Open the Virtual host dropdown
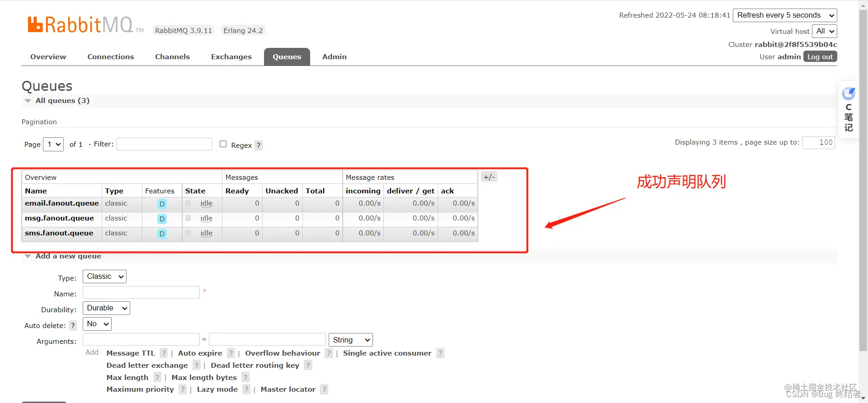 [825, 31]
